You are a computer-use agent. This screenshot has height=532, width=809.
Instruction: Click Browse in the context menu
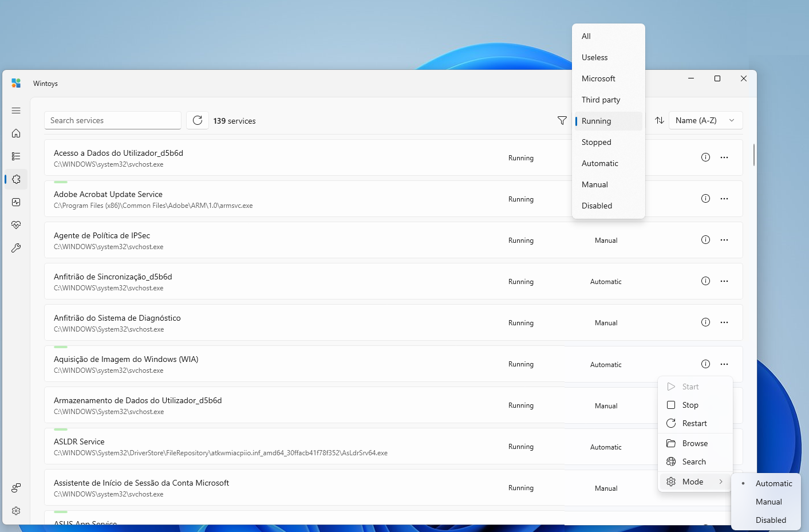click(x=695, y=443)
